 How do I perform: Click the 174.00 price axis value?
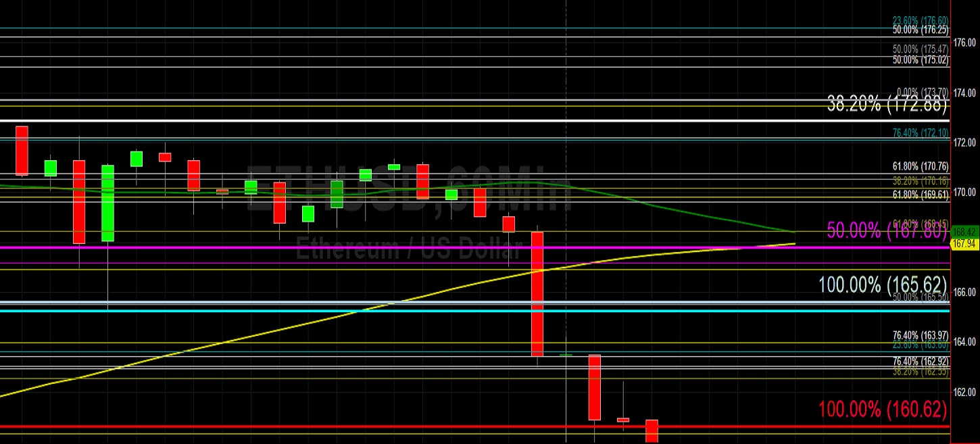964,93
